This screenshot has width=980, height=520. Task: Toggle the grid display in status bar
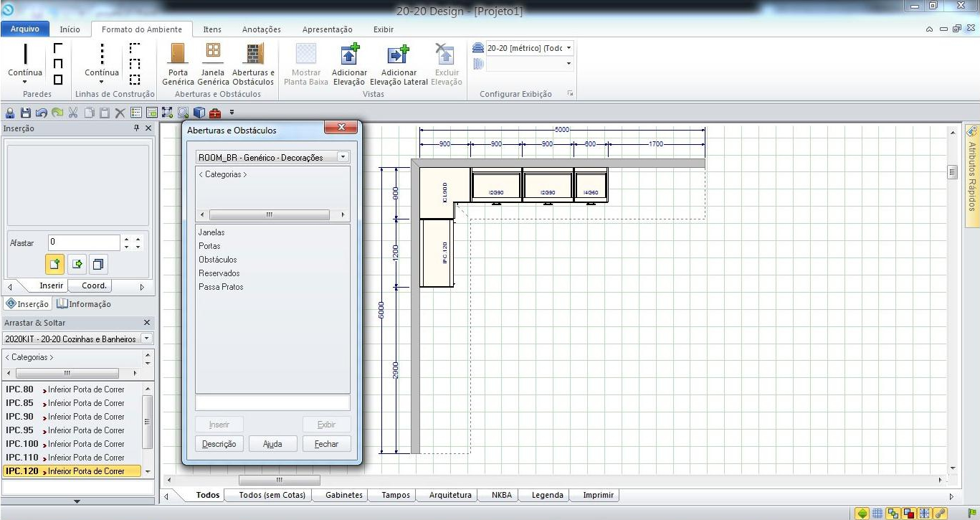click(877, 513)
